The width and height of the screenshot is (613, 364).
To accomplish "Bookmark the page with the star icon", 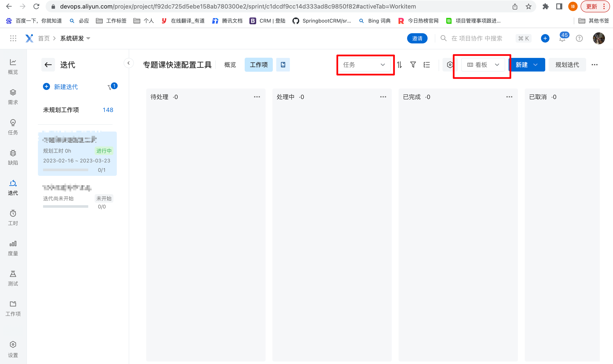I will (529, 6).
